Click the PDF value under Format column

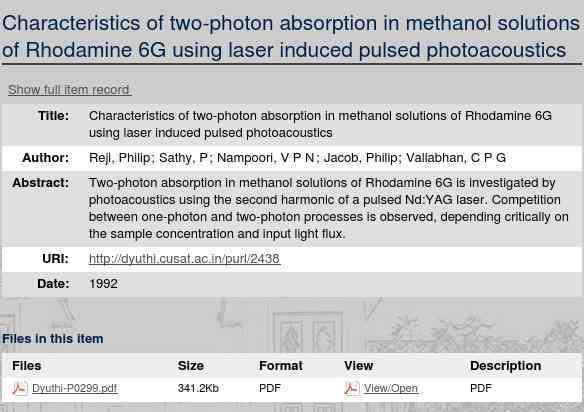click(x=270, y=388)
